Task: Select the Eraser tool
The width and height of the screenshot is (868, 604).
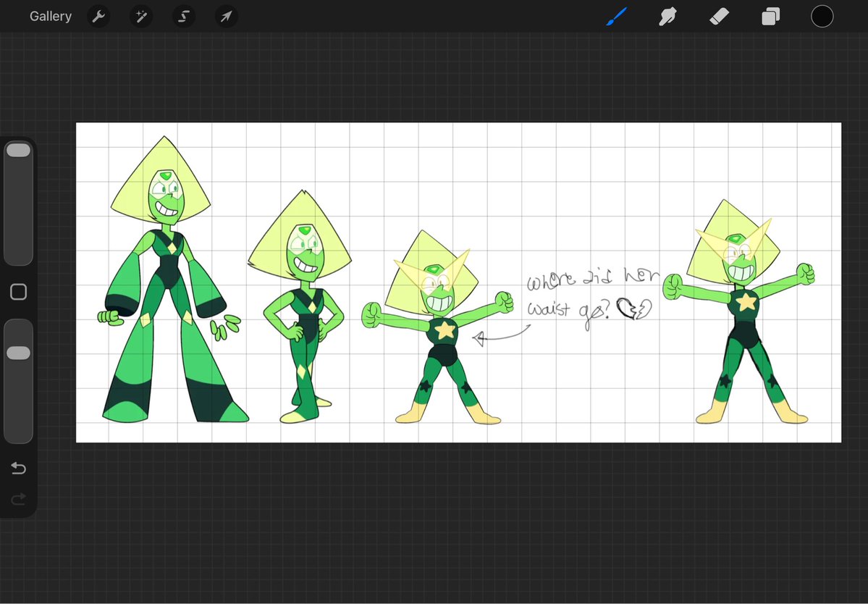Action: [x=719, y=17]
